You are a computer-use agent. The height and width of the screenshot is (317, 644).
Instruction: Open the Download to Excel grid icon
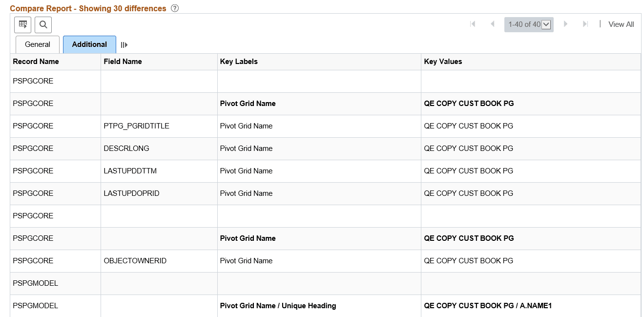point(22,24)
